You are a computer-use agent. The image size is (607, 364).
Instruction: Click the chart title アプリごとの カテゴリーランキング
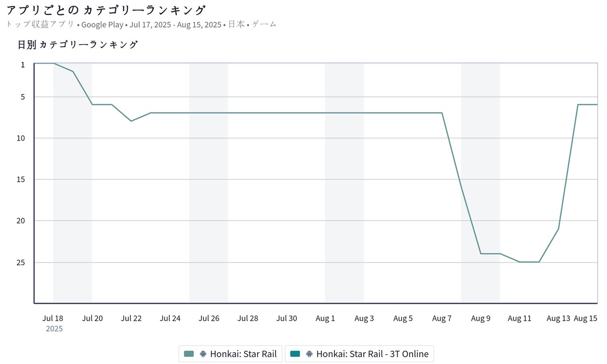tap(106, 10)
